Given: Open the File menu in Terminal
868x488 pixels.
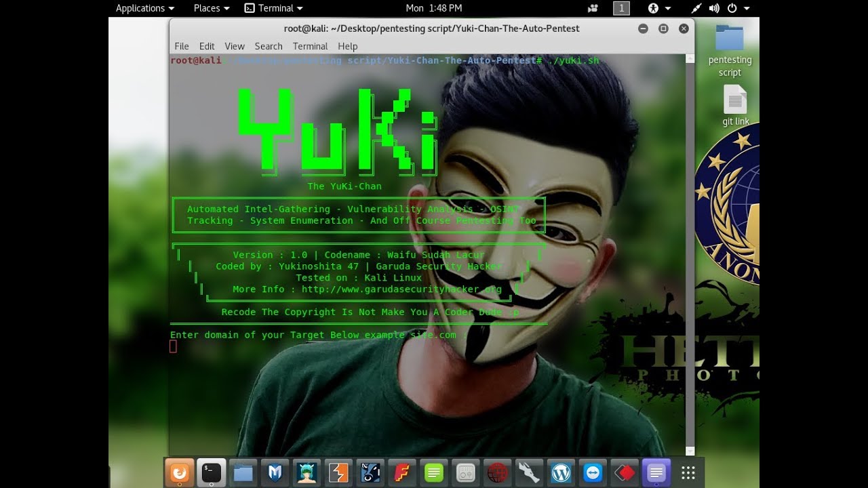Looking at the screenshot, I should (182, 46).
